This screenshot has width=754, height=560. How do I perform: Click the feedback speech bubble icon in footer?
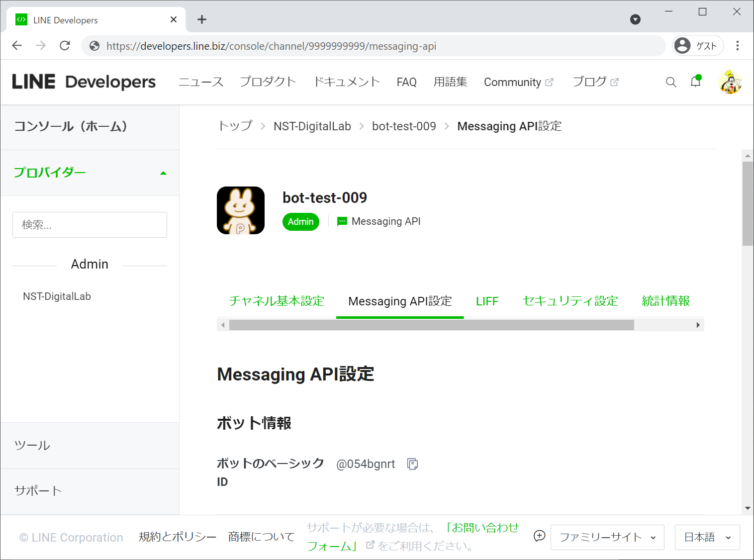coord(539,536)
